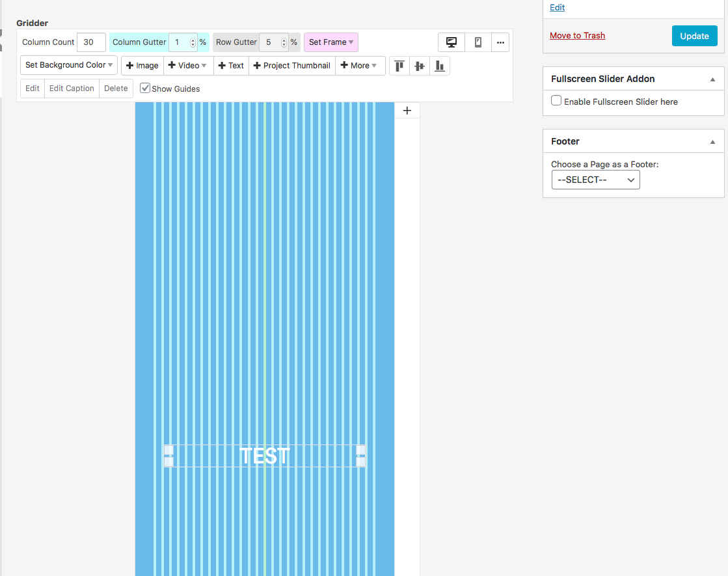Viewport: 728px width, 576px height.
Task: Add an Image element to grid
Action: tap(142, 66)
